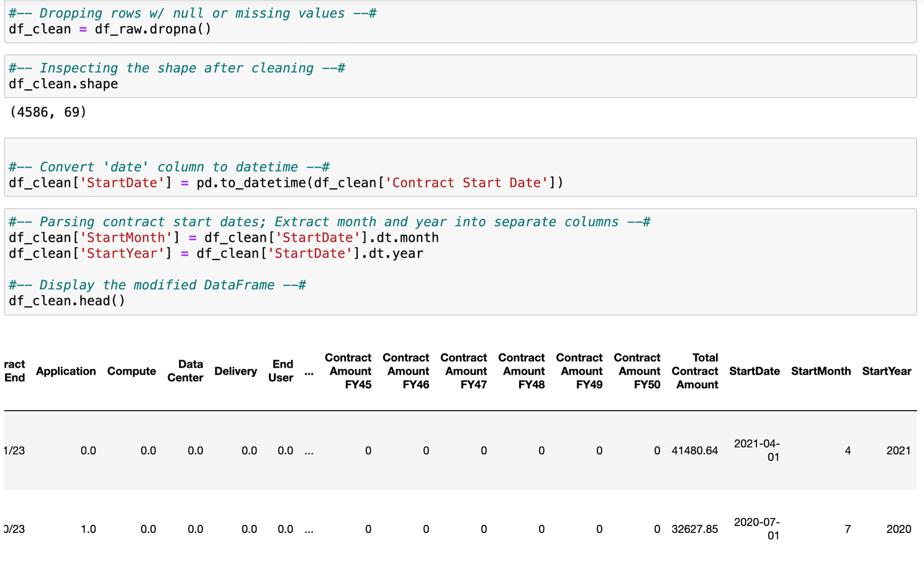Select the Compute column header
The height and width of the screenshot is (564, 924).
(132, 371)
